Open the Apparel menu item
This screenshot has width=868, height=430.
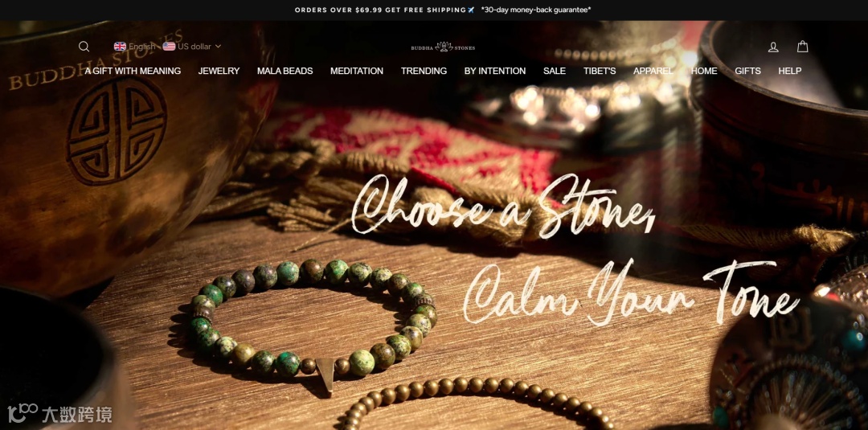pyautogui.click(x=653, y=71)
